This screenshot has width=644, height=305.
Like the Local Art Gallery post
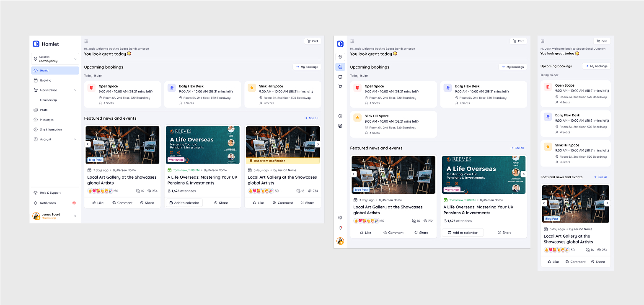(x=97, y=202)
